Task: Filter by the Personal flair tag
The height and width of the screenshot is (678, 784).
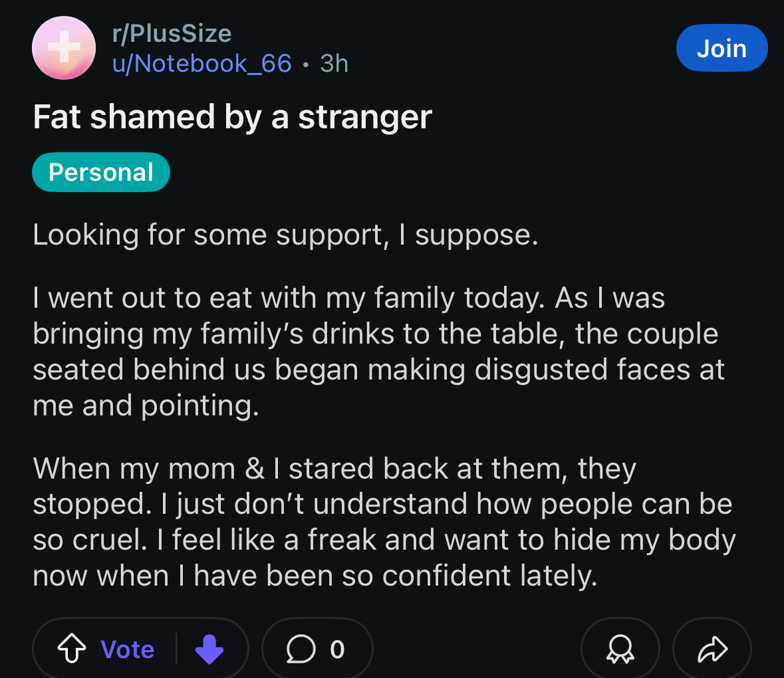Action: pos(101,172)
